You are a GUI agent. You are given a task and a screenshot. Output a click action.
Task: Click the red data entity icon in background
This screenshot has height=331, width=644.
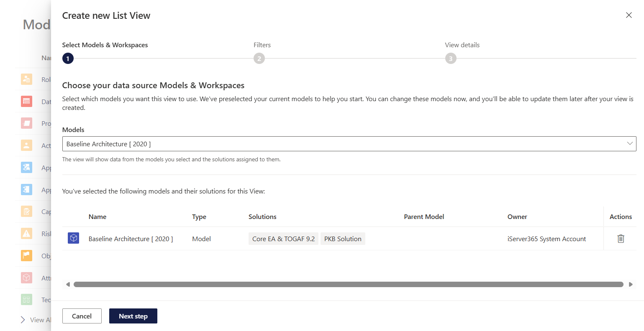tap(26, 101)
